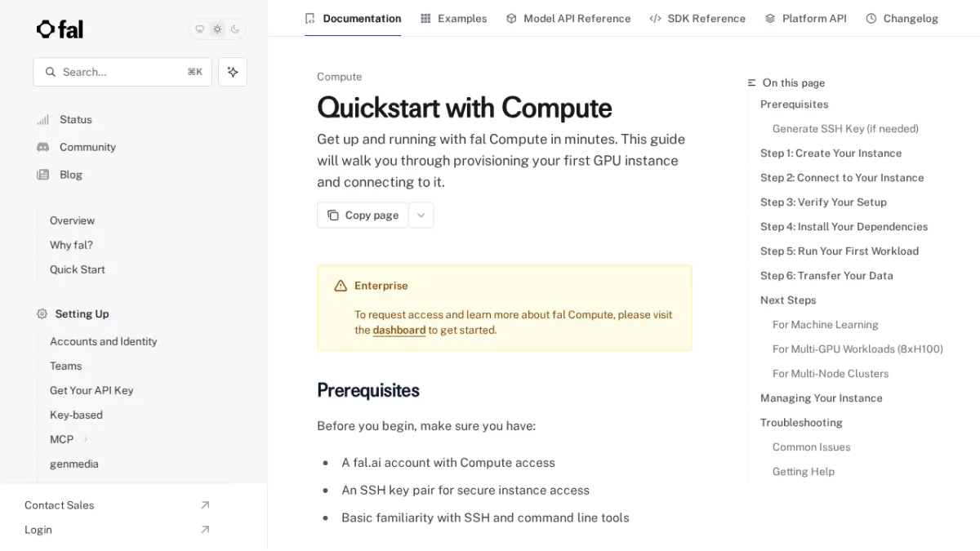The image size is (980, 551).
Task: Click the Login link
Action: coord(38,530)
